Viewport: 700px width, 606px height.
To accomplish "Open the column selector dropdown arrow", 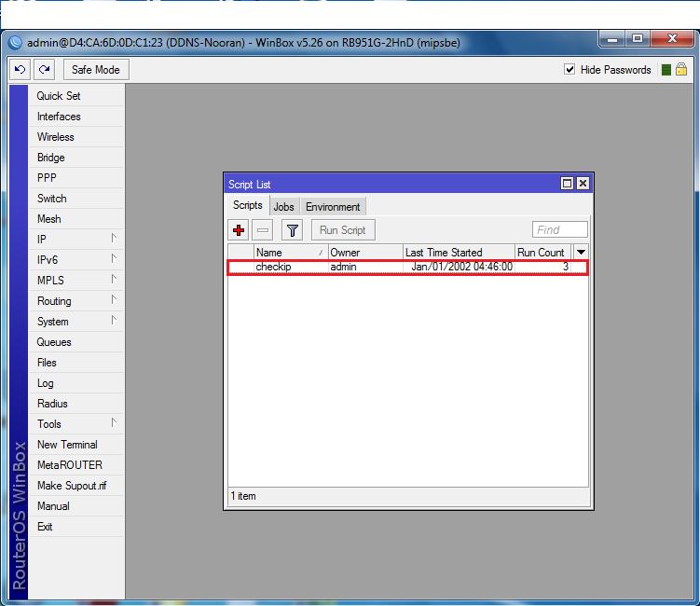I will 581,253.
